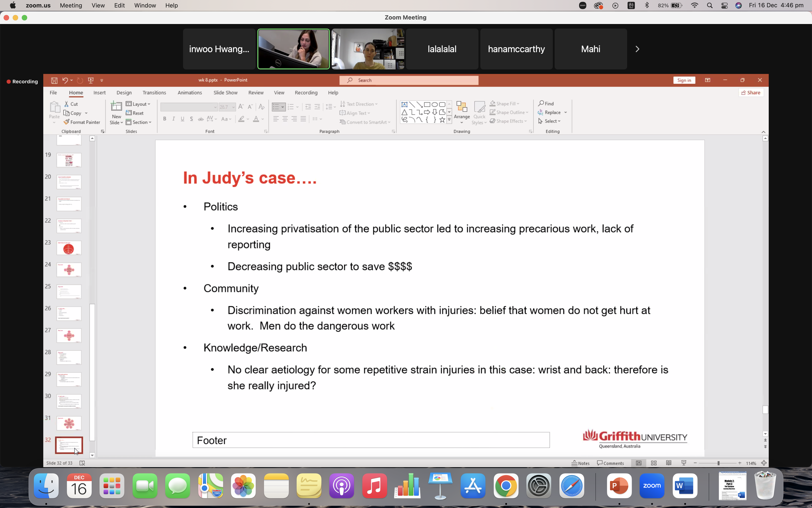
Task: Toggle the Comments pane
Action: point(611,463)
